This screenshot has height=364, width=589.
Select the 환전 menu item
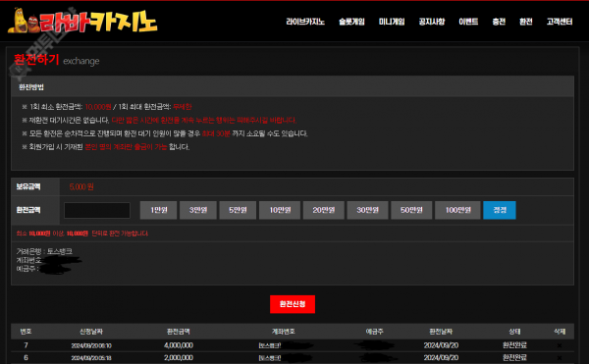point(525,22)
